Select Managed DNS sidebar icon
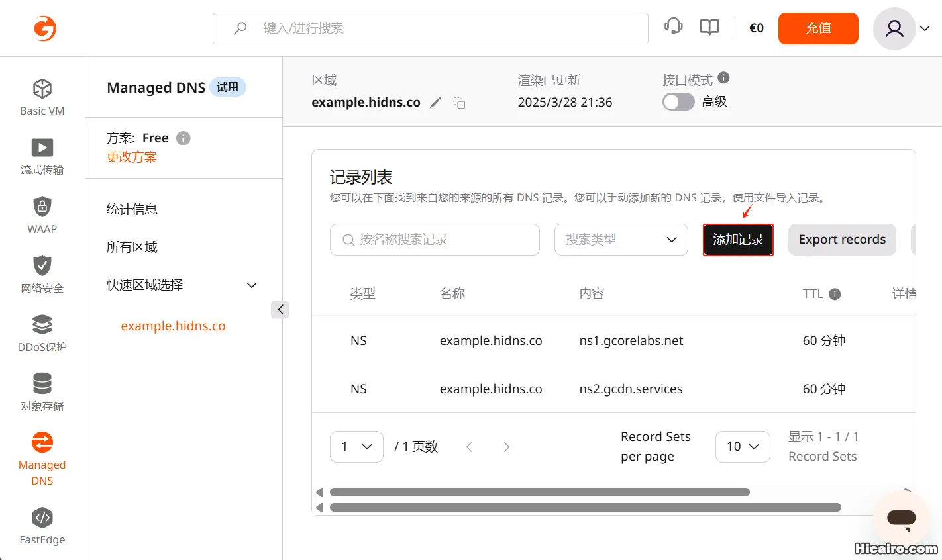 coord(42,442)
